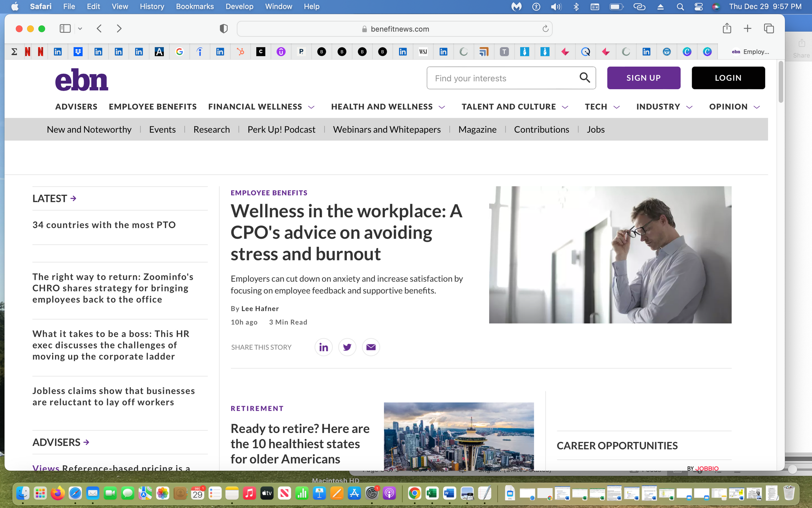Open sidebar options dropdown arrow
Screen dimensions: 812x508
[80, 29]
